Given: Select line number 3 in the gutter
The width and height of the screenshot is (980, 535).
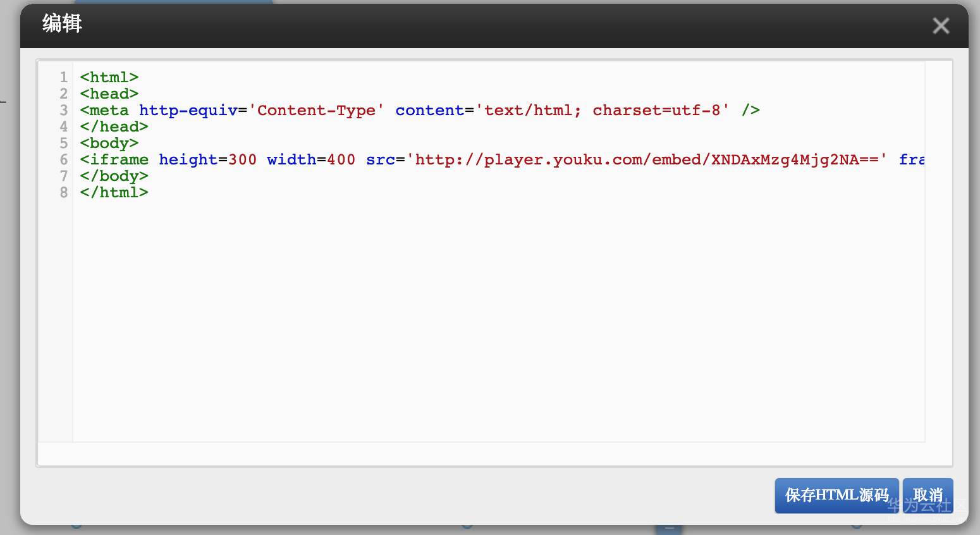Looking at the screenshot, I should 63,110.
